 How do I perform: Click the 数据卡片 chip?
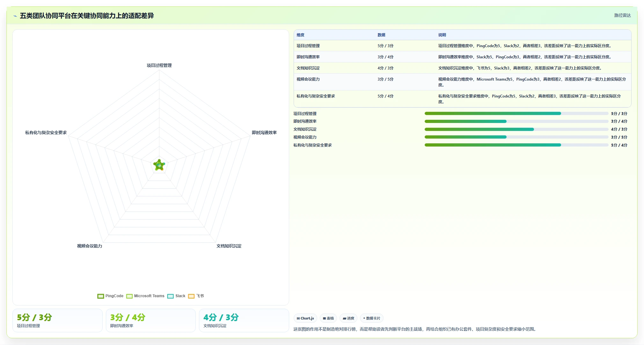(x=372, y=318)
